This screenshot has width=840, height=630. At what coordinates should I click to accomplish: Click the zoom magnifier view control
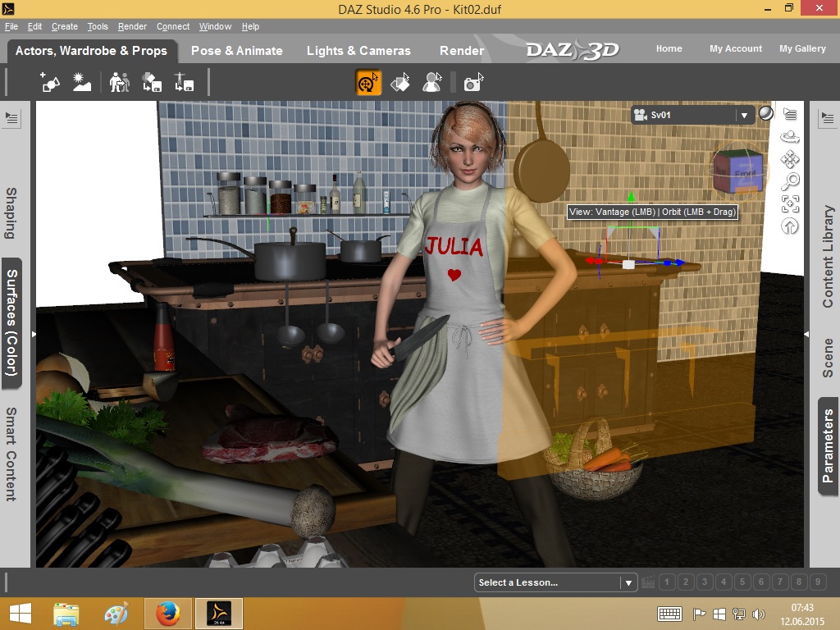point(790,181)
